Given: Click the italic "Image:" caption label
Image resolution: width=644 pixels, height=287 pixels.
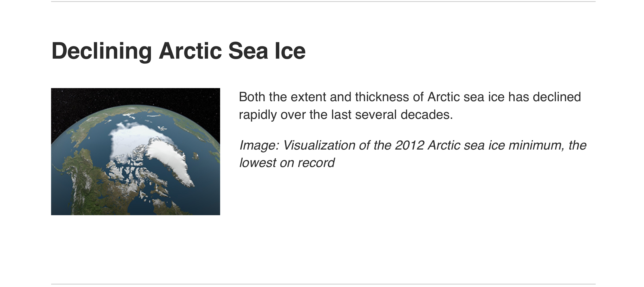Looking at the screenshot, I should [259, 145].
